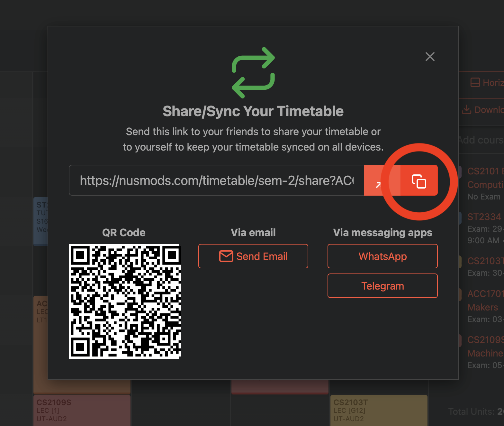Click the 'No Exam' text under CS2101

pos(484,197)
